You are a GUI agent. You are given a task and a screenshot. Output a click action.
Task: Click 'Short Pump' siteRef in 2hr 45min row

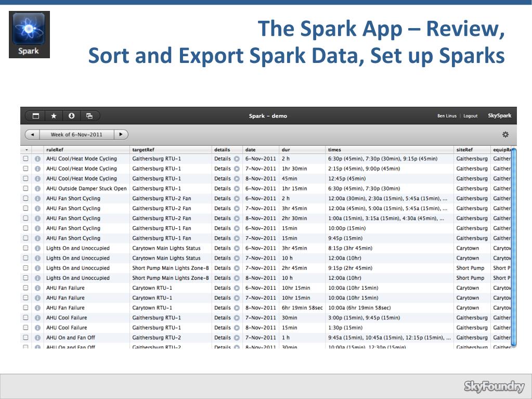pos(470,268)
